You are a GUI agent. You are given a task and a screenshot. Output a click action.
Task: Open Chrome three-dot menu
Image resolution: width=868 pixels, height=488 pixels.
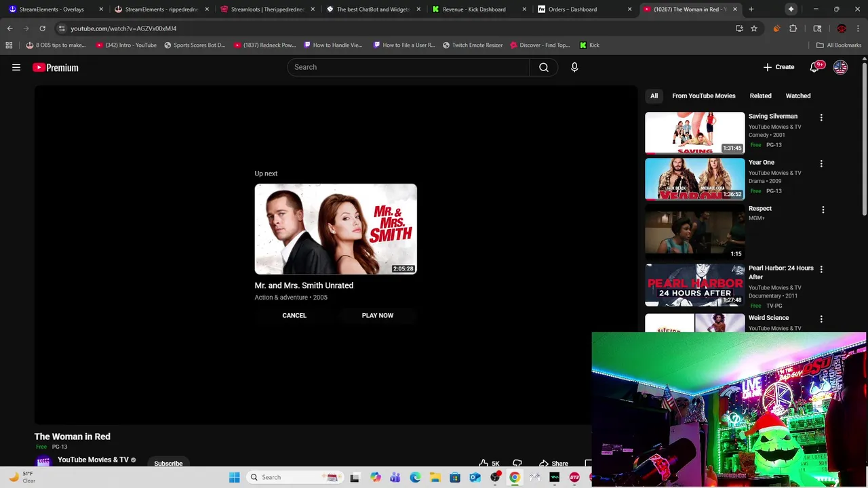pyautogui.click(x=857, y=28)
